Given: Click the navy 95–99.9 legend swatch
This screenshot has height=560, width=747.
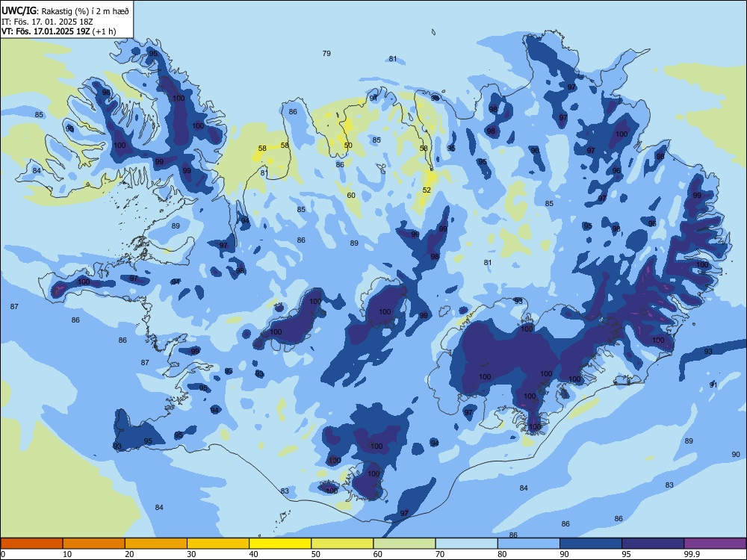Looking at the screenshot, I should tap(653, 544).
